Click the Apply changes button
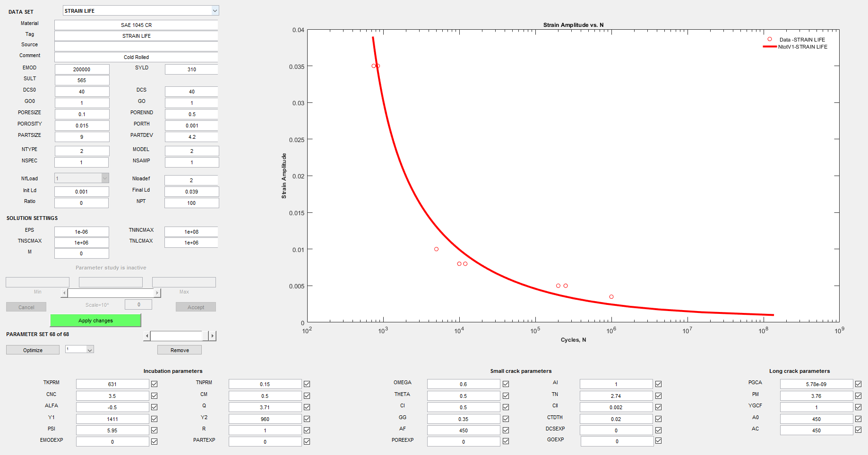The width and height of the screenshot is (868, 455). tap(95, 320)
